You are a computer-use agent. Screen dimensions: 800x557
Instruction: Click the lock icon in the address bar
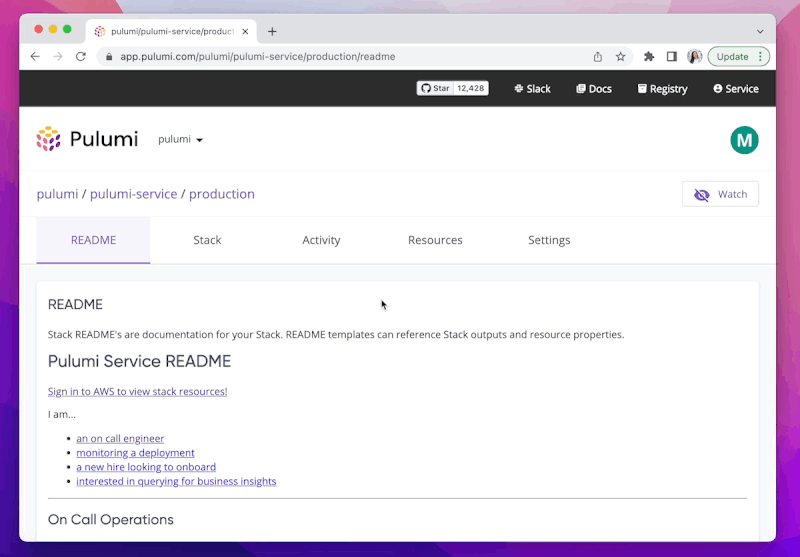click(x=109, y=57)
